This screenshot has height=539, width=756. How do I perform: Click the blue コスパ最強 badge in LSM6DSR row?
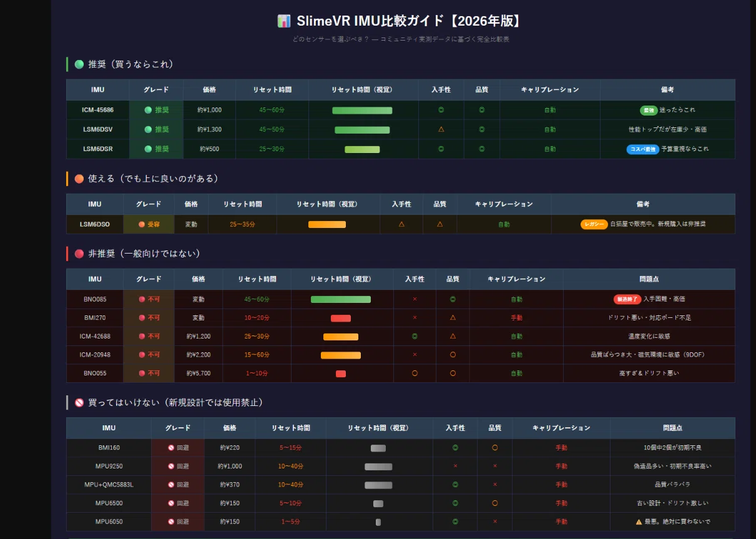pos(642,149)
